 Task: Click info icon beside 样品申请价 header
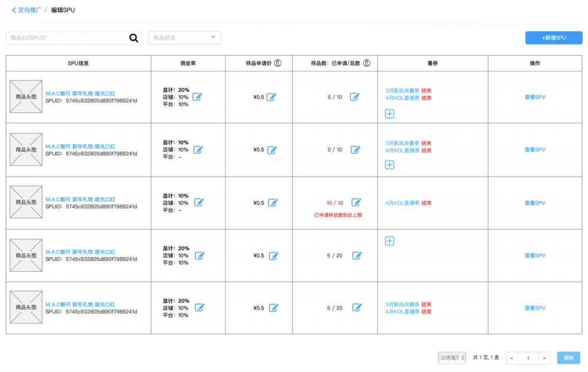point(278,63)
